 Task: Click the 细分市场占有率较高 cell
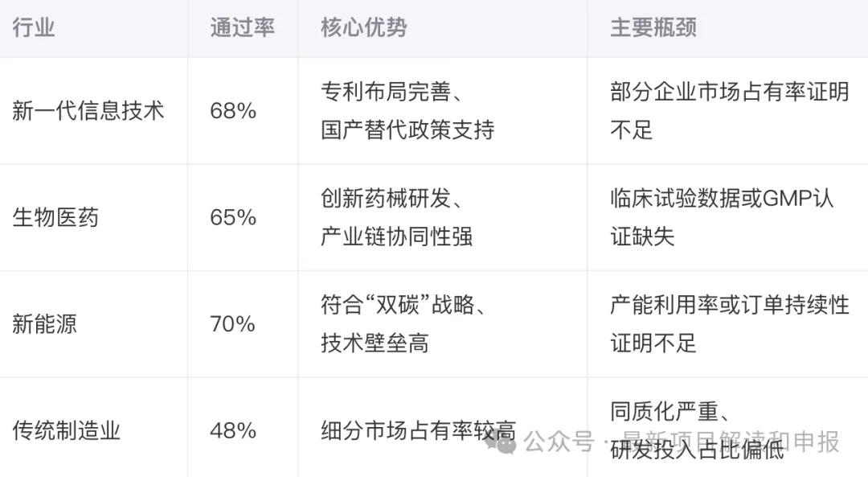[x=418, y=430]
